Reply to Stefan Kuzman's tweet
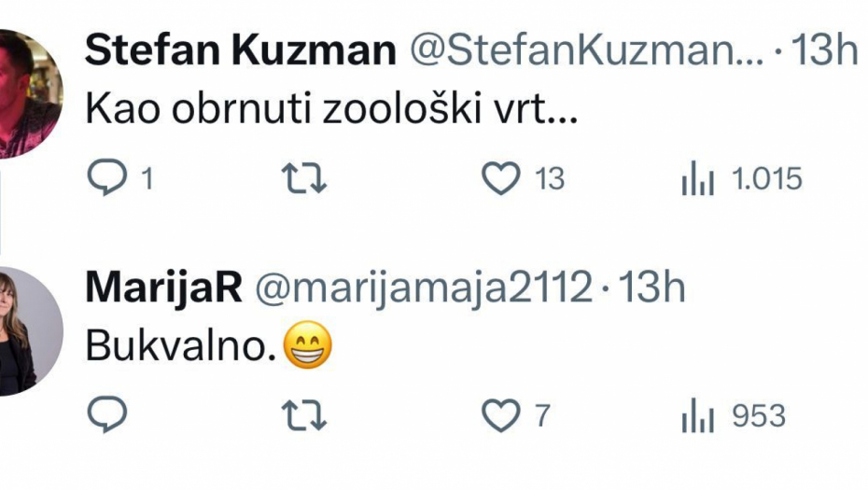Image resolution: width=868 pixels, height=490 pixels. 105,178
